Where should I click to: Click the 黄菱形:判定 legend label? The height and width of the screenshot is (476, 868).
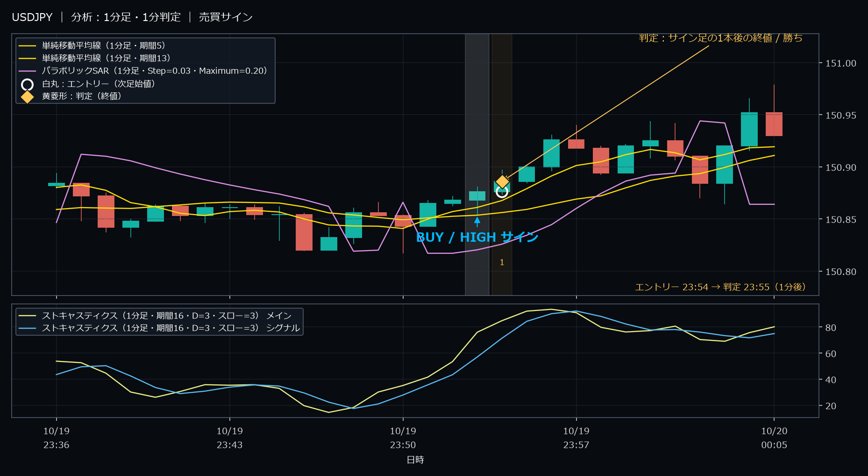[82, 96]
